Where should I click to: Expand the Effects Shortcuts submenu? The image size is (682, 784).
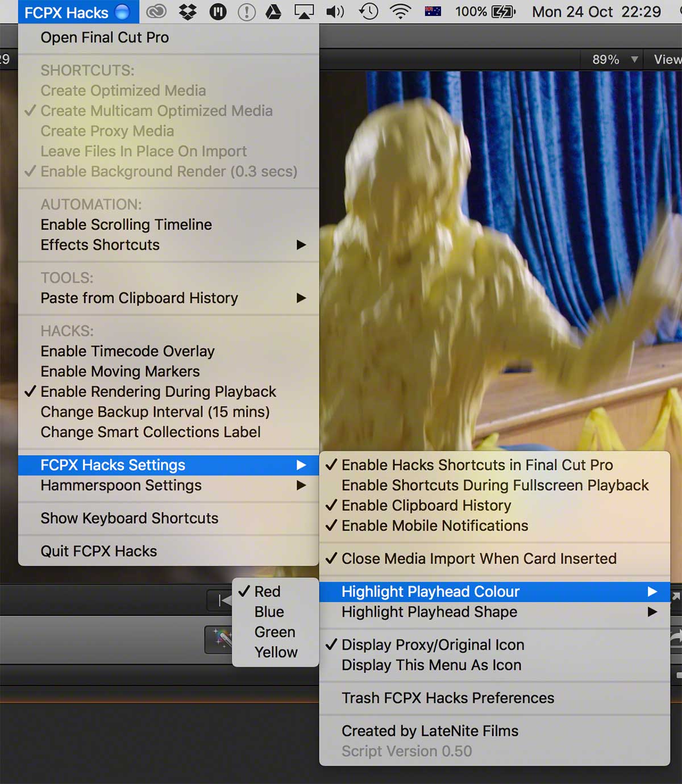pyautogui.click(x=168, y=245)
